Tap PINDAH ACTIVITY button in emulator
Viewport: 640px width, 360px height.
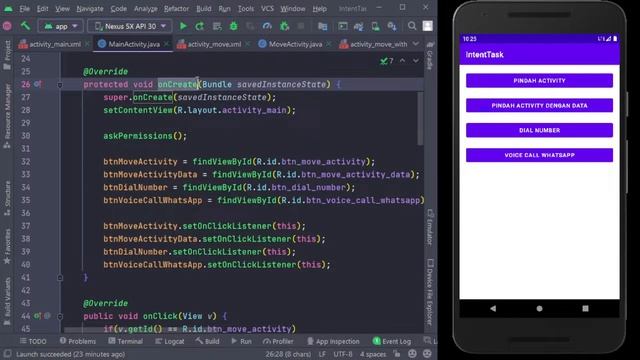(539, 81)
